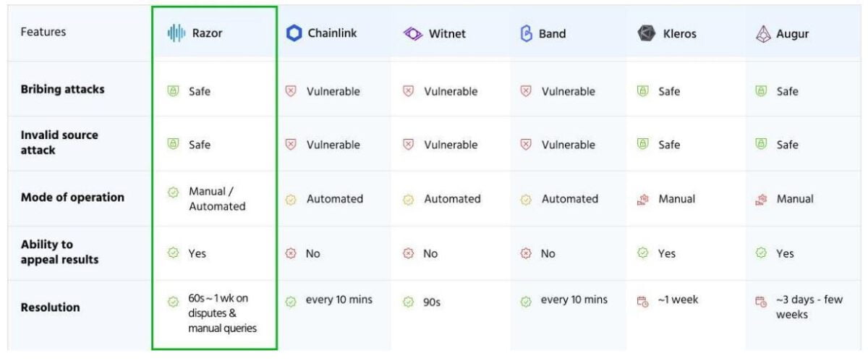This screenshot has width=868, height=361.
Task: Click the Resolution row label
Action: coord(50,307)
